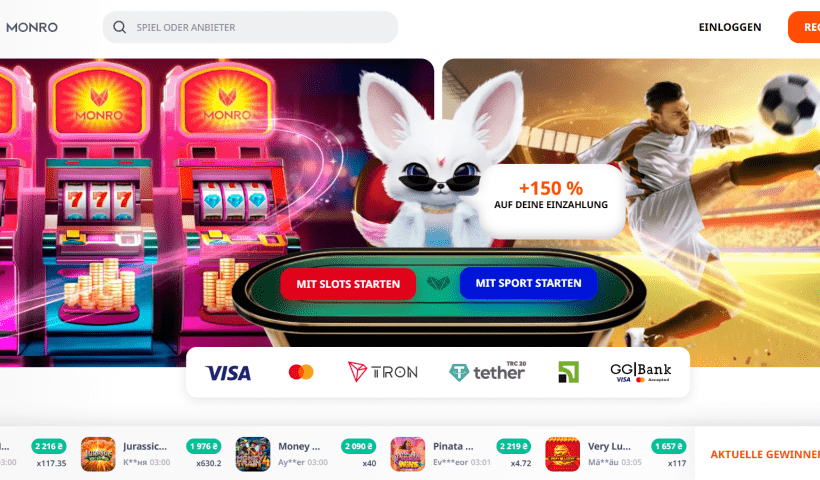Click the search magnifier icon

point(119,27)
